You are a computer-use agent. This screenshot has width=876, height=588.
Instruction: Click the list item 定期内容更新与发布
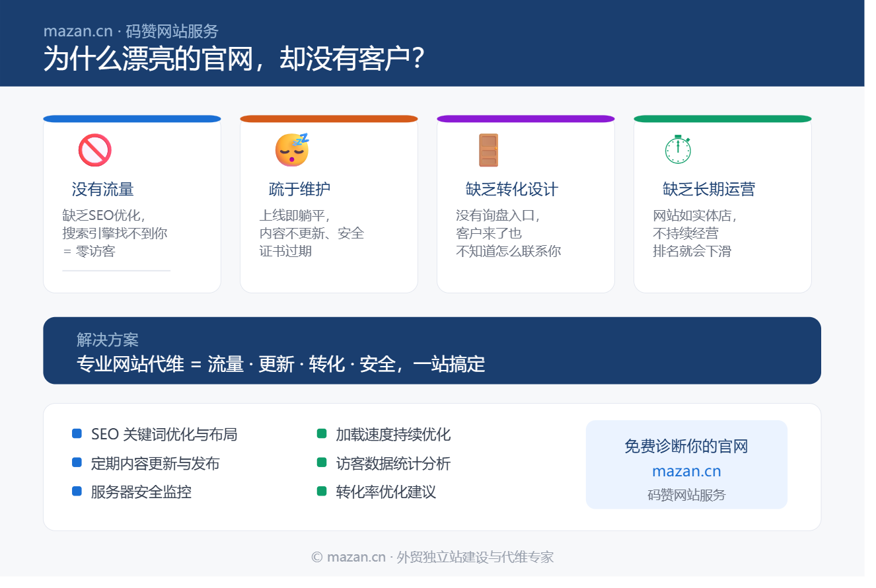(155, 463)
